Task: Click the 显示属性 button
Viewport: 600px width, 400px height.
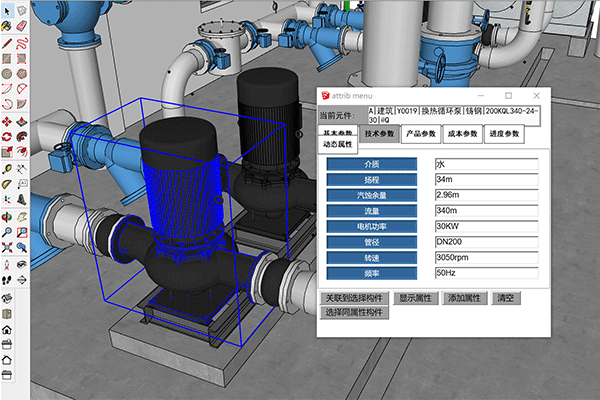Action: (x=415, y=298)
